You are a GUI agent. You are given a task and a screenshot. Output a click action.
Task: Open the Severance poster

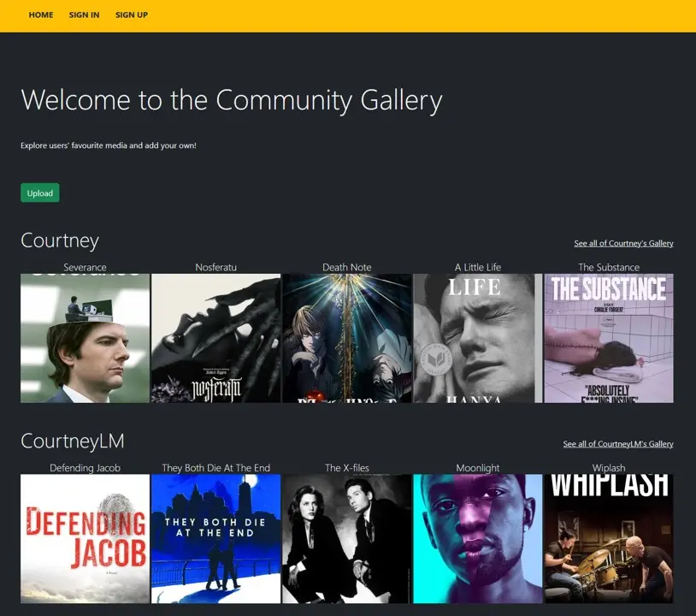click(85, 337)
